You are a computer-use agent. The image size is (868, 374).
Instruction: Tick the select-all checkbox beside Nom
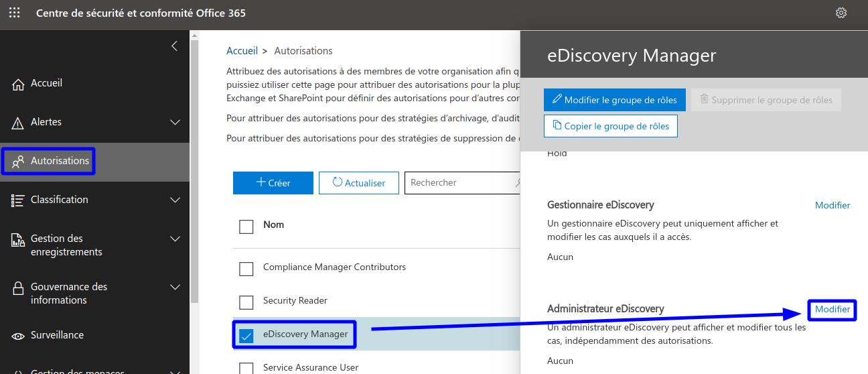coord(246,227)
